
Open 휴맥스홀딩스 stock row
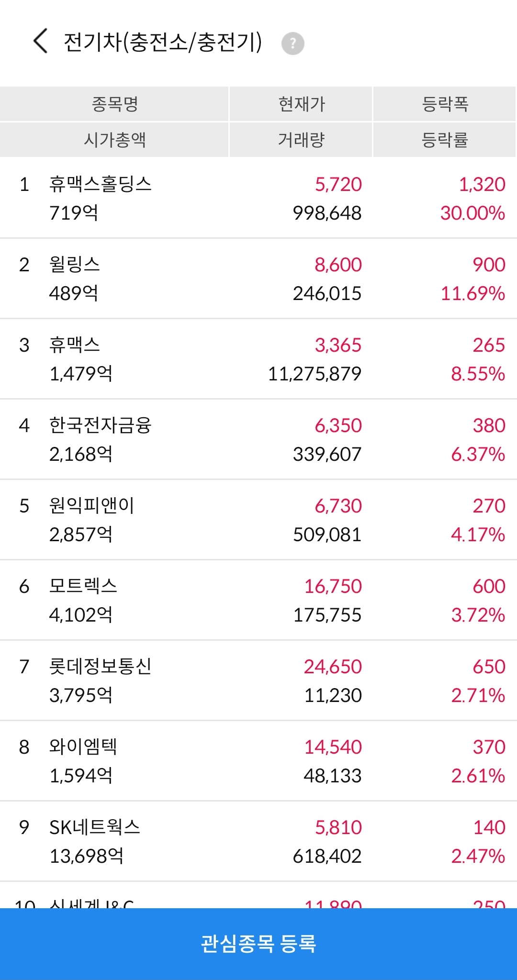258,198
